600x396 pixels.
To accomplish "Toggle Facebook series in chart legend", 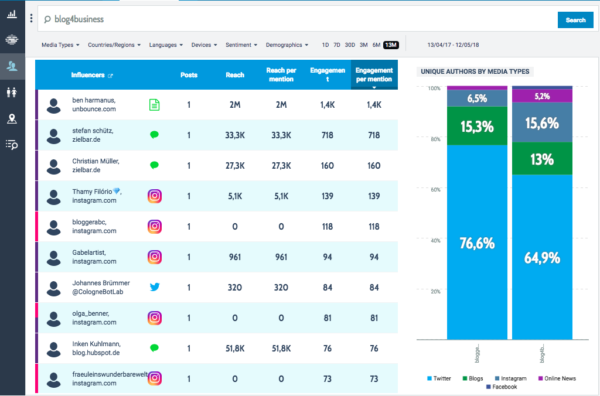I will (x=502, y=387).
